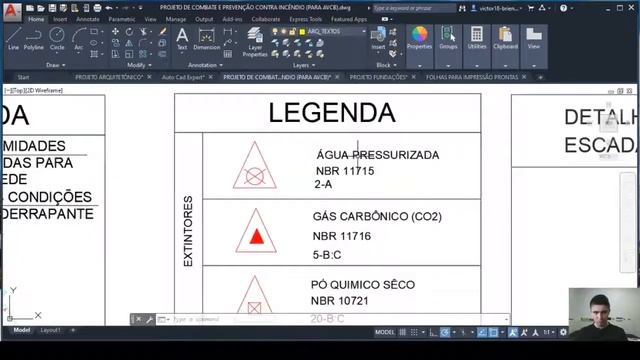Viewport: 640px width, 360px height.
Task: Open the Parametric ribbon tab
Action: 122,19
